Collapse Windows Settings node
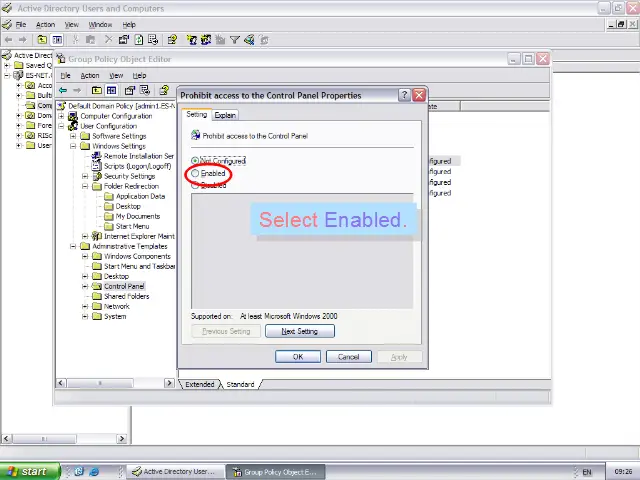Image resolution: width=640 pixels, height=480 pixels. [73, 146]
